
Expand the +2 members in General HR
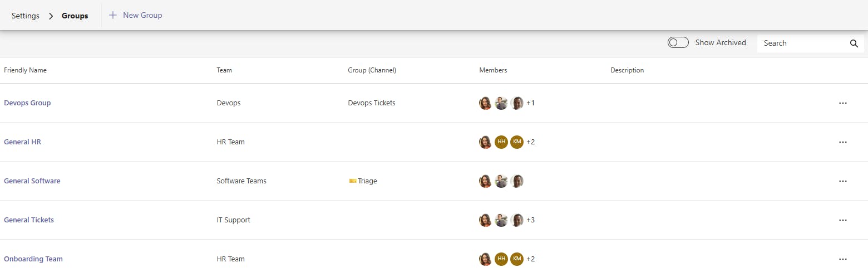tap(530, 142)
